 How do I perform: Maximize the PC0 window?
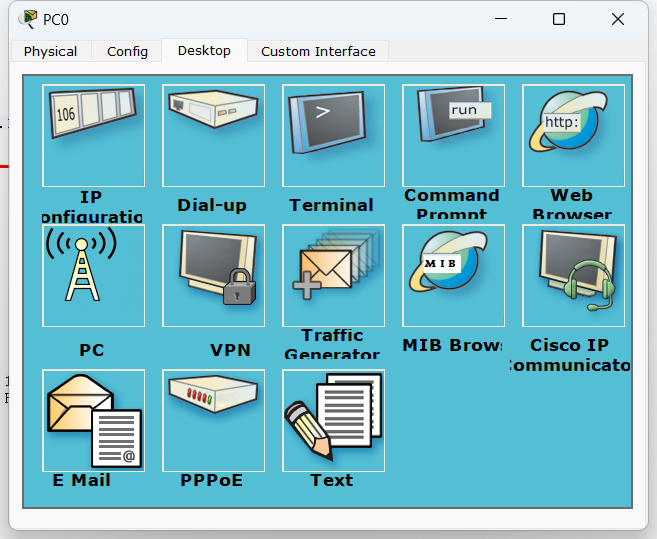[559, 19]
